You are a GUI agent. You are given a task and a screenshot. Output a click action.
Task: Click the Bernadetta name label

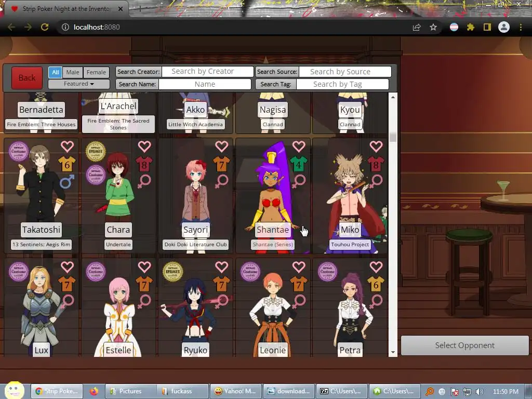(x=41, y=110)
